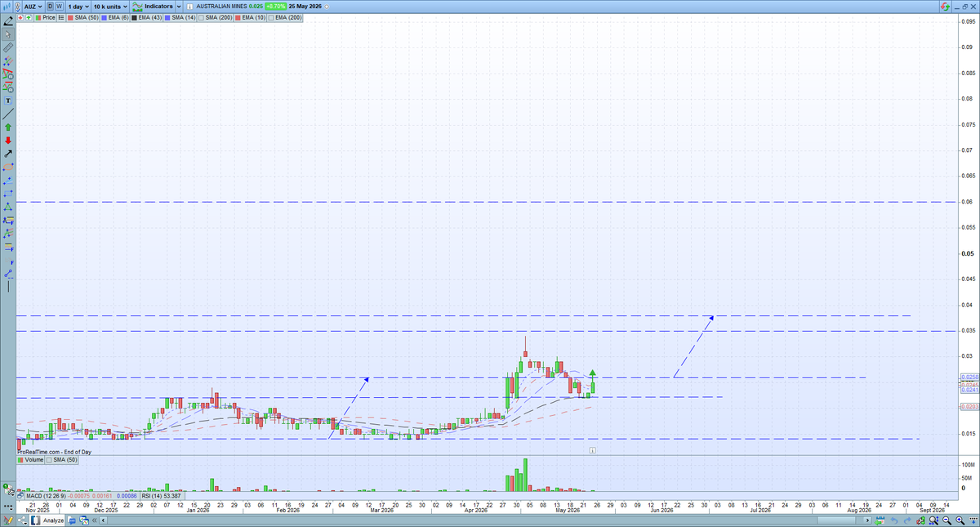This screenshot has width=980, height=527.
Task: Click the green arrow icon next to Price
Action: [29, 17]
